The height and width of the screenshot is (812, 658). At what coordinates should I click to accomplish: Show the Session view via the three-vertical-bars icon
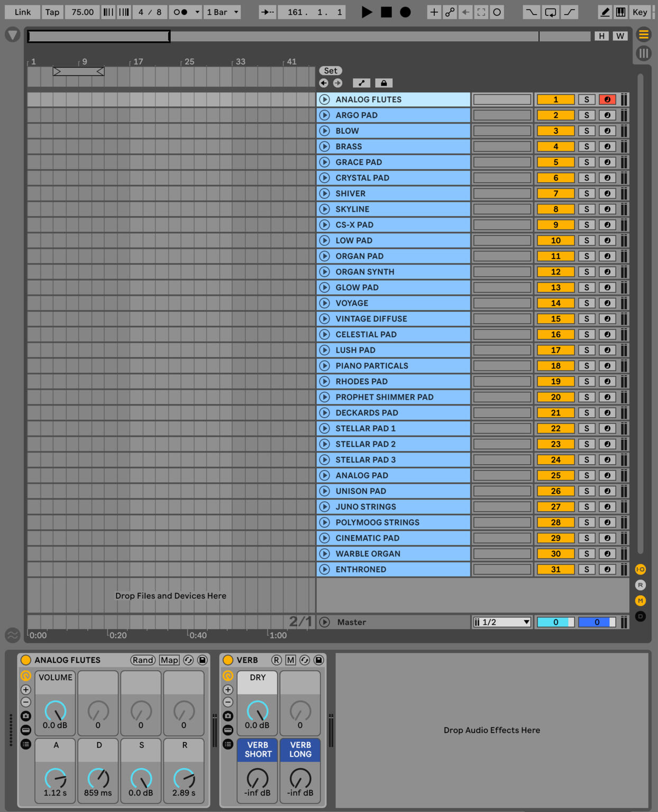tap(643, 53)
